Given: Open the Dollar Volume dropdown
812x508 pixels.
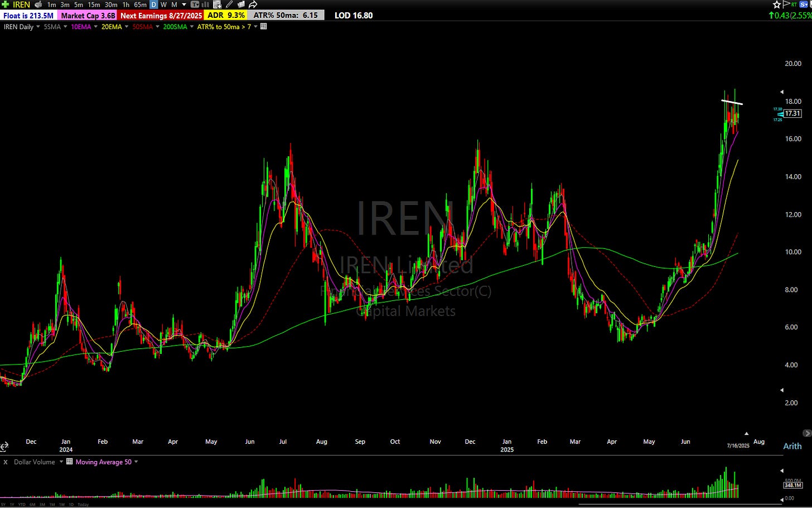Looking at the screenshot, I should [61, 462].
